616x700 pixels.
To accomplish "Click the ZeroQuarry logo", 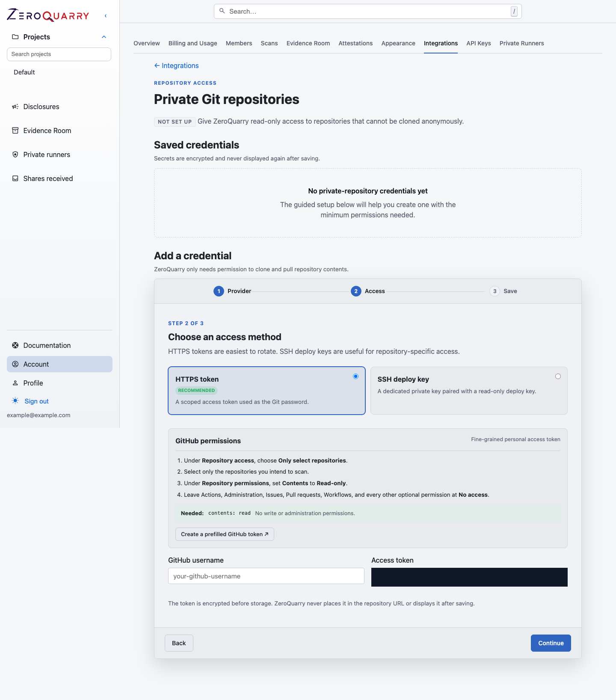I will tap(48, 15).
